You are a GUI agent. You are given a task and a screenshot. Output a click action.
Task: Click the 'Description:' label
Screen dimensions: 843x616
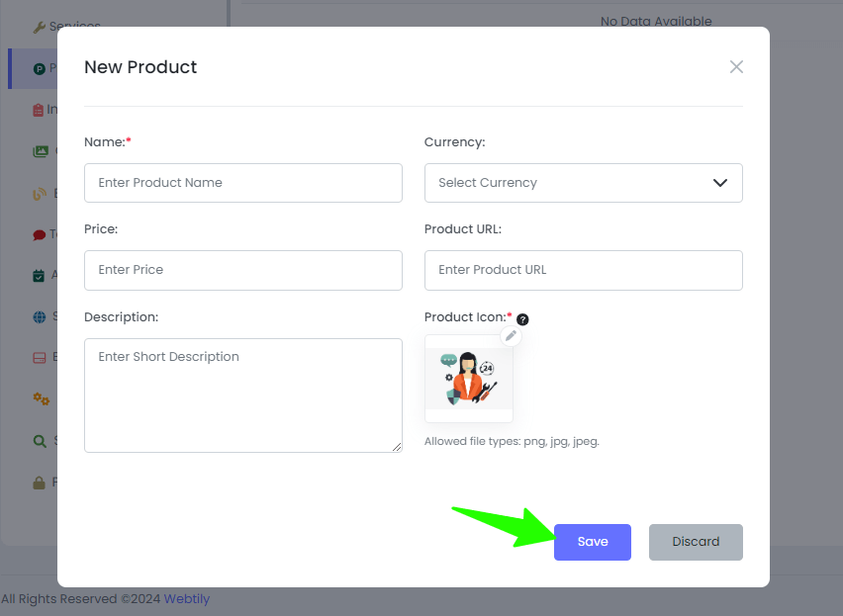pyautogui.click(x=121, y=317)
